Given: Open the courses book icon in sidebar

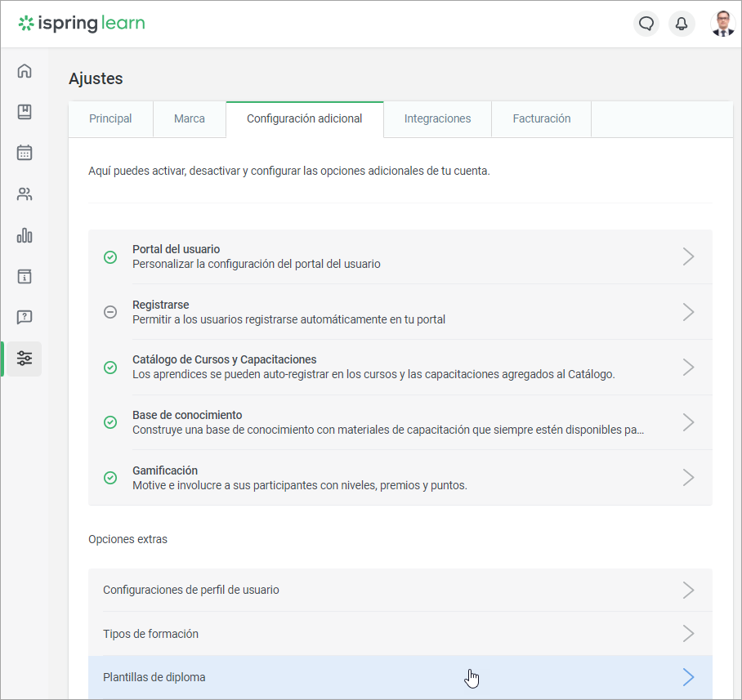Looking at the screenshot, I should 25,112.
